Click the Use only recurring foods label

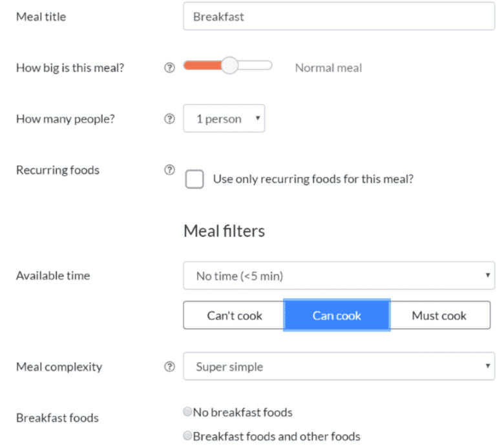click(313, 179)
